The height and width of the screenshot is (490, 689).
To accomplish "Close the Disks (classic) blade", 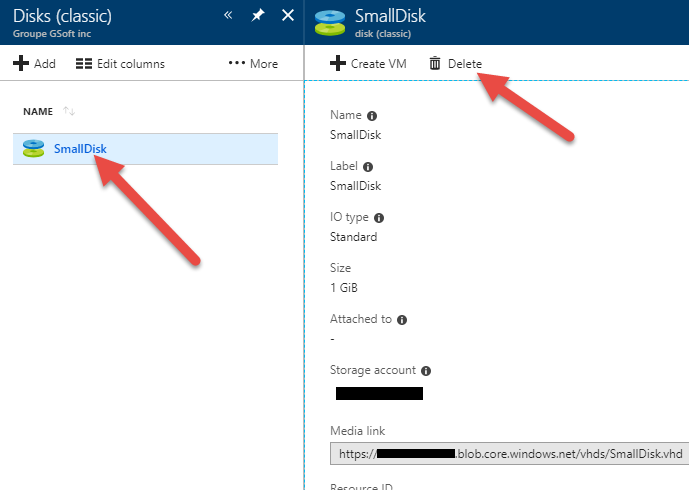I will (288, 15).
